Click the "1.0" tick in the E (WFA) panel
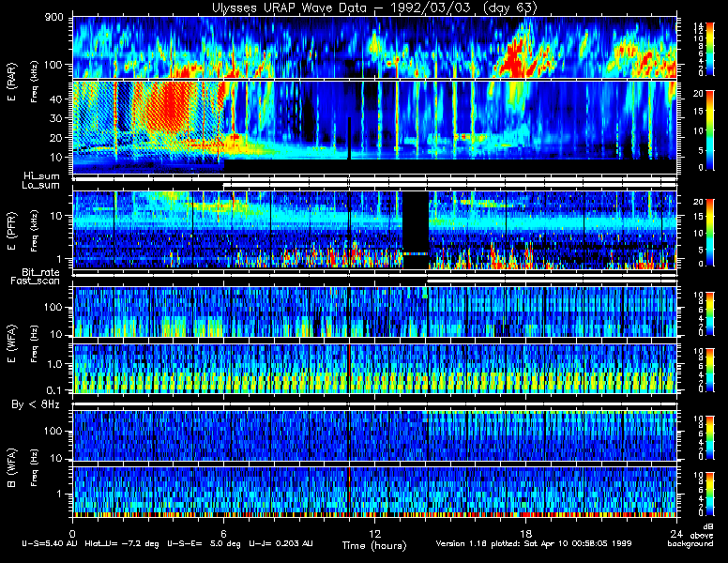Image resolution: width=728 pixels, height=563 pixels. (53, 364)
